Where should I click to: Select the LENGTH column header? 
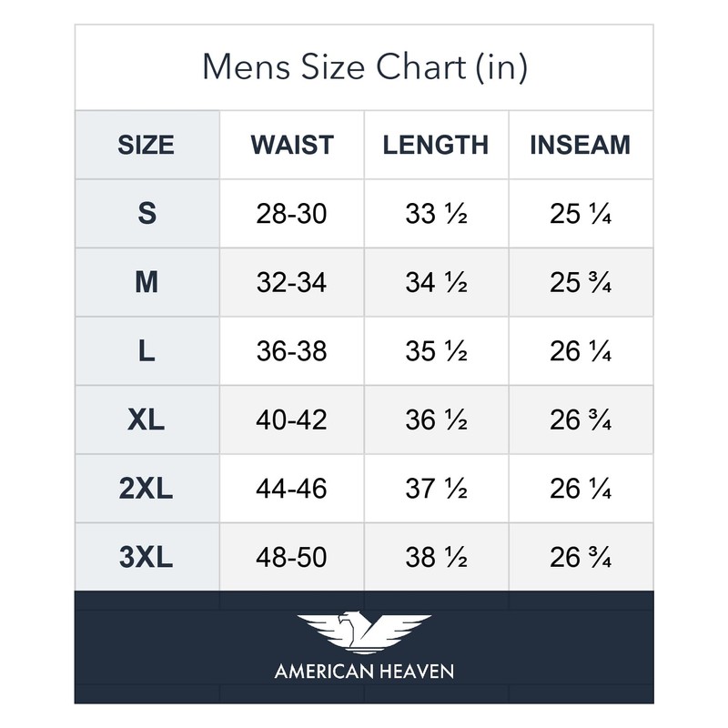point(436,145)
